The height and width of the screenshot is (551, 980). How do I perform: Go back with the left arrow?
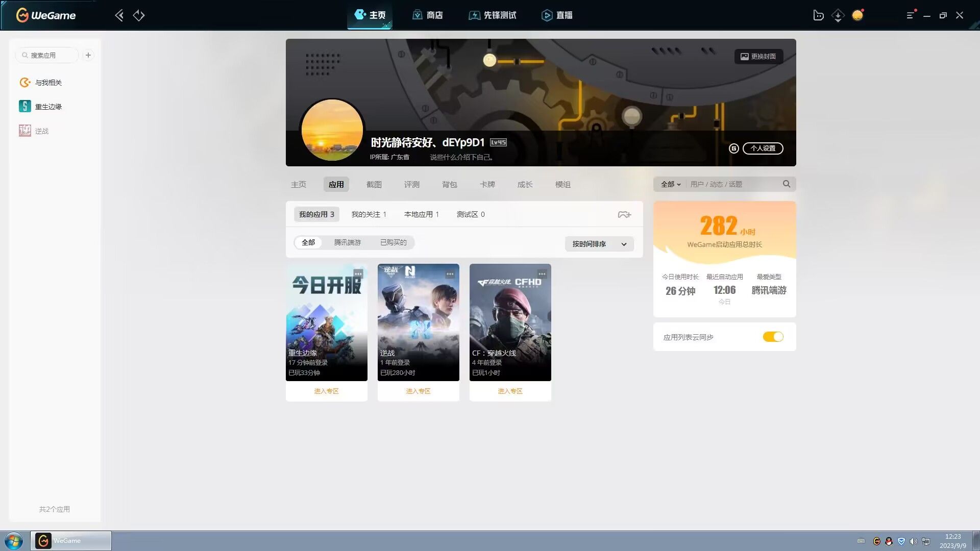pos(119,15)
